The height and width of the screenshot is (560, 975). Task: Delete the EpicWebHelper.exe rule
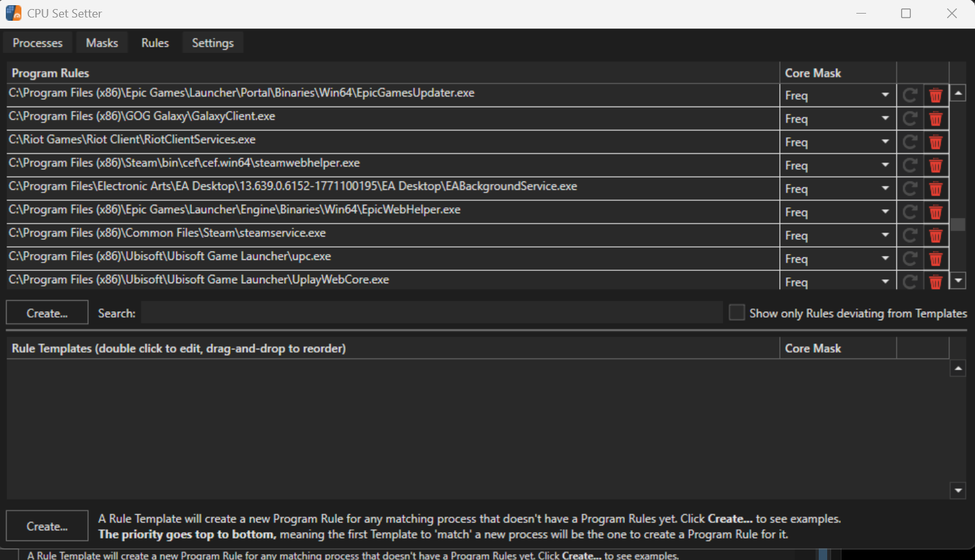point(935,212)
